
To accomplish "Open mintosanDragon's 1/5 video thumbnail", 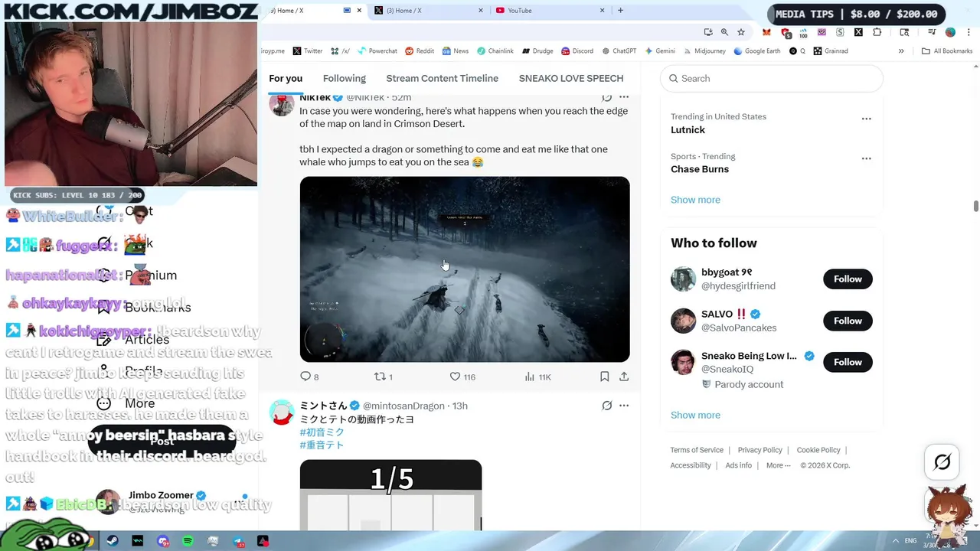I will (390, 495).
